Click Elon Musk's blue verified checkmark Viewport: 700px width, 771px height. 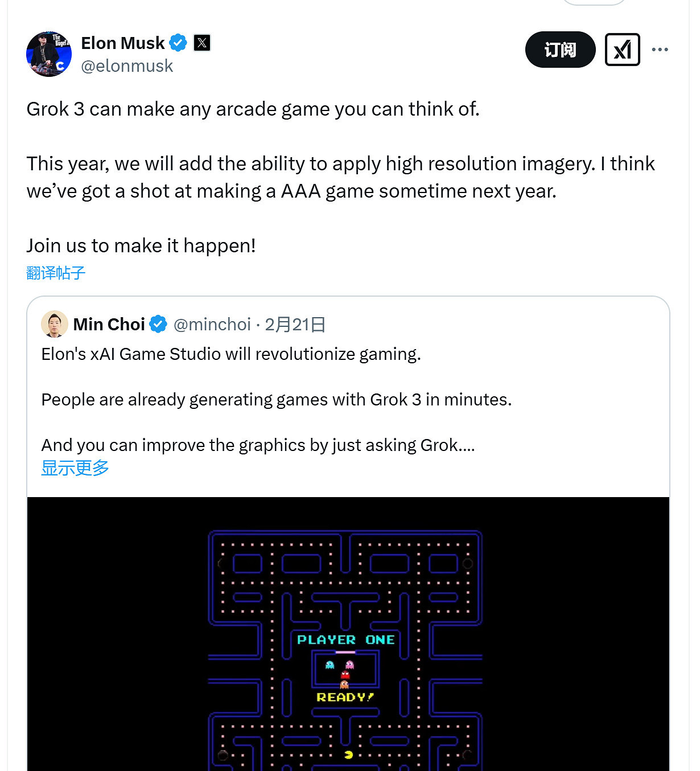pyautogui.click(x=178, y=43)
